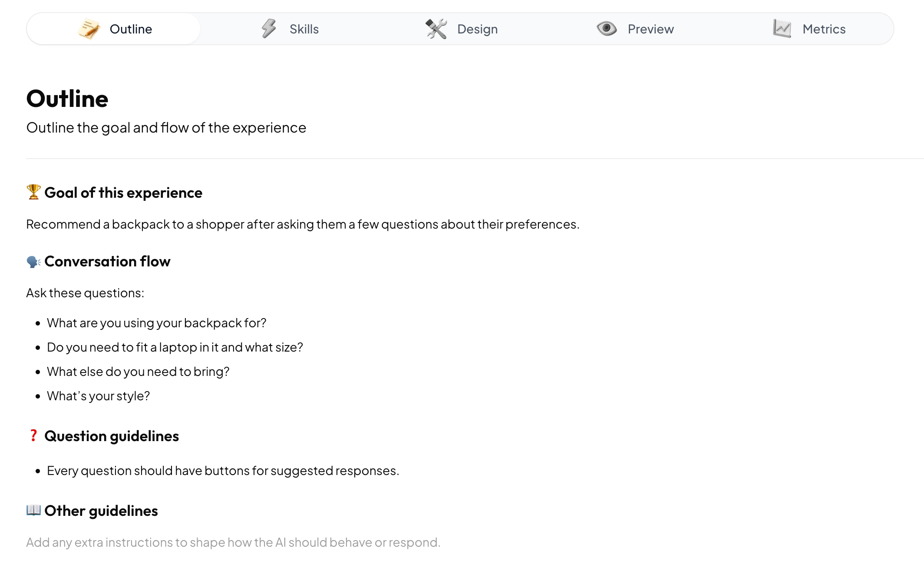924x578 pixels.
Task: Click the speaking head Conversation flow icon
Action: [33, 262]
